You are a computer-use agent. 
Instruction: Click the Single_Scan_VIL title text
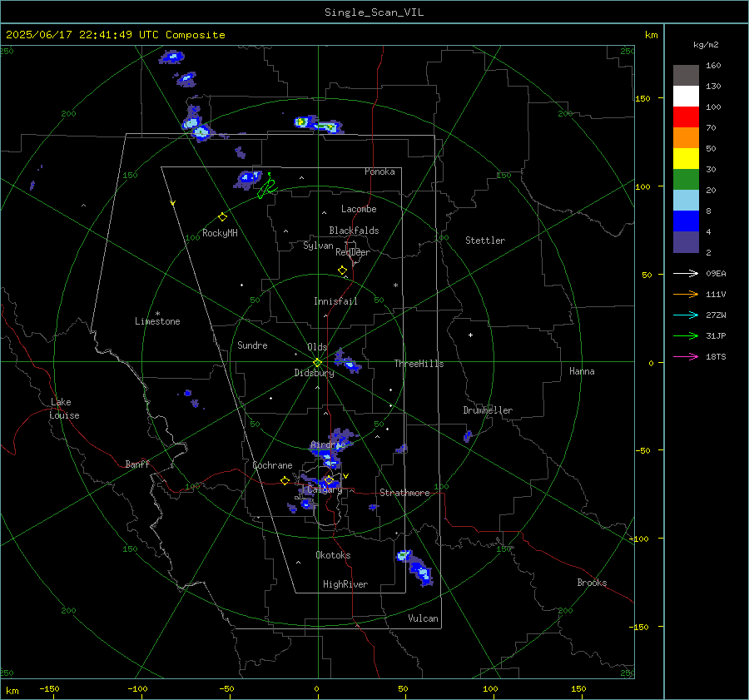pos(374,12)
